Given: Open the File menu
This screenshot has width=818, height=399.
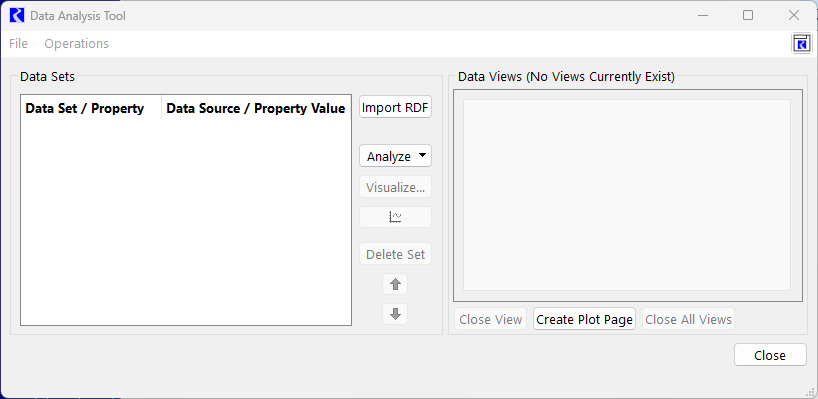Looking at the screenshot, I should 18,44.
